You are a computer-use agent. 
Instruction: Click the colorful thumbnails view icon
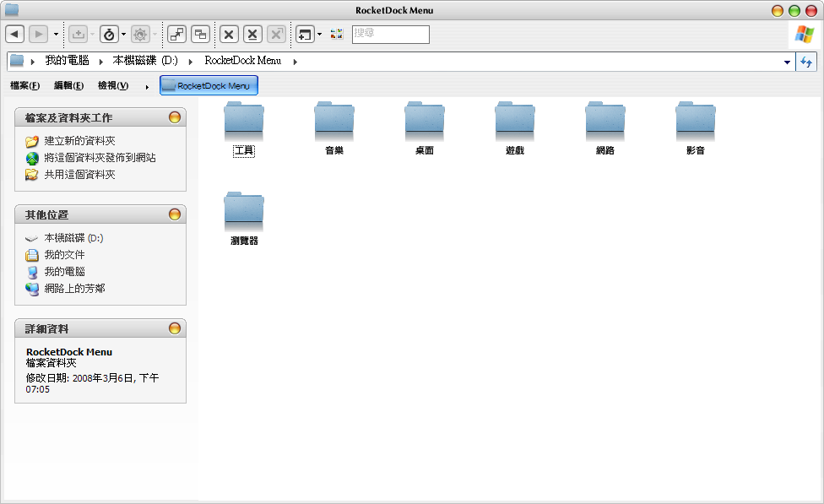click(x=337, y=34)
